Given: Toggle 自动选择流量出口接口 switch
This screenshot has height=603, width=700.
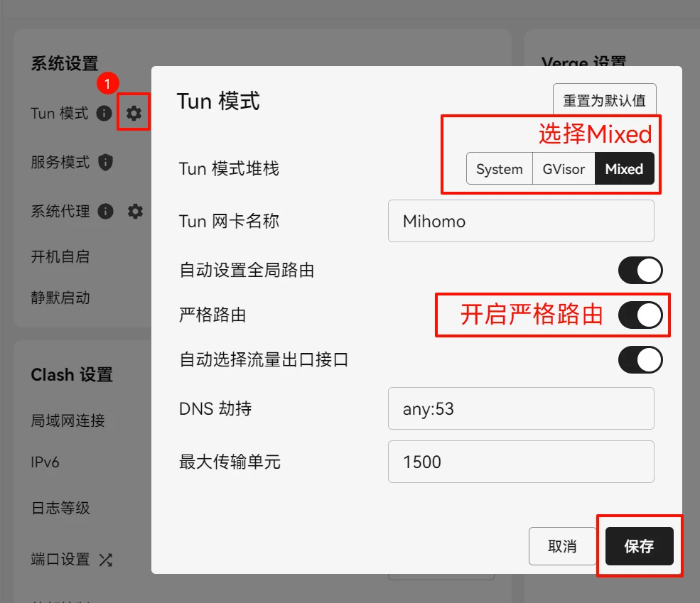Looking at the screenshot, I should tap(640, 359).
